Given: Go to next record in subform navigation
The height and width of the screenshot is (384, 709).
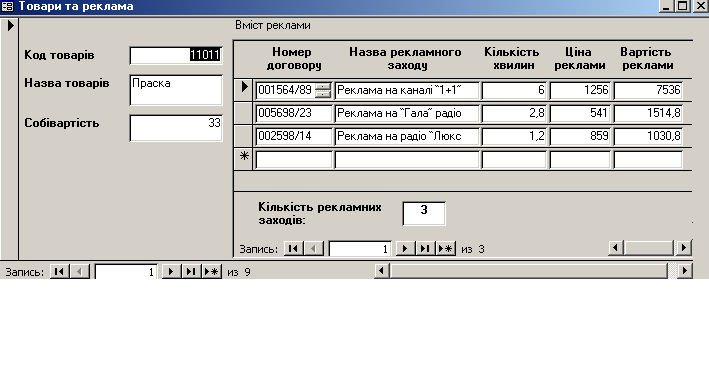Looking at the screenshot, I should pyautogui.click(x=405, y=248).
